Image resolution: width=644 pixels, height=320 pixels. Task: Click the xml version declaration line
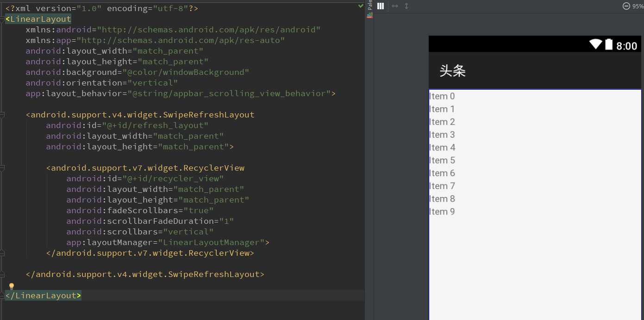pos(102,8)
